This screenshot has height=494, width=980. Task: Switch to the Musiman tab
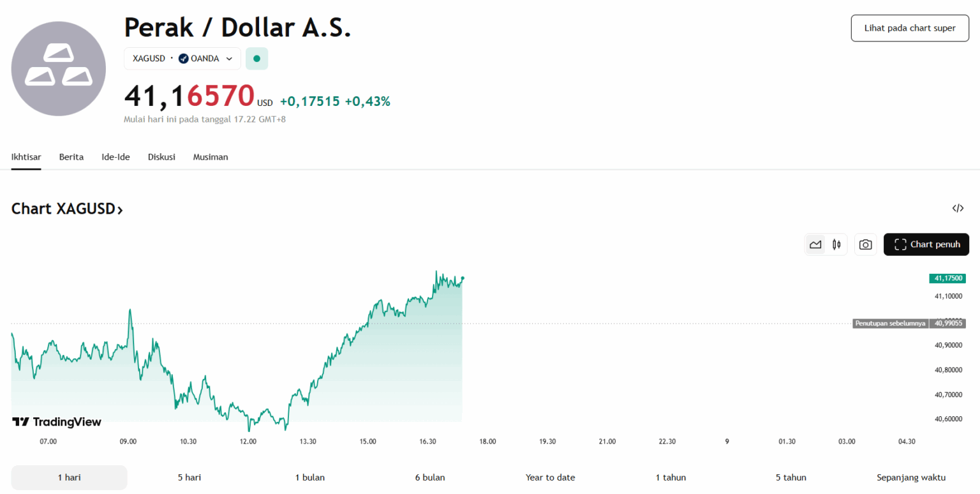[211, 157]
